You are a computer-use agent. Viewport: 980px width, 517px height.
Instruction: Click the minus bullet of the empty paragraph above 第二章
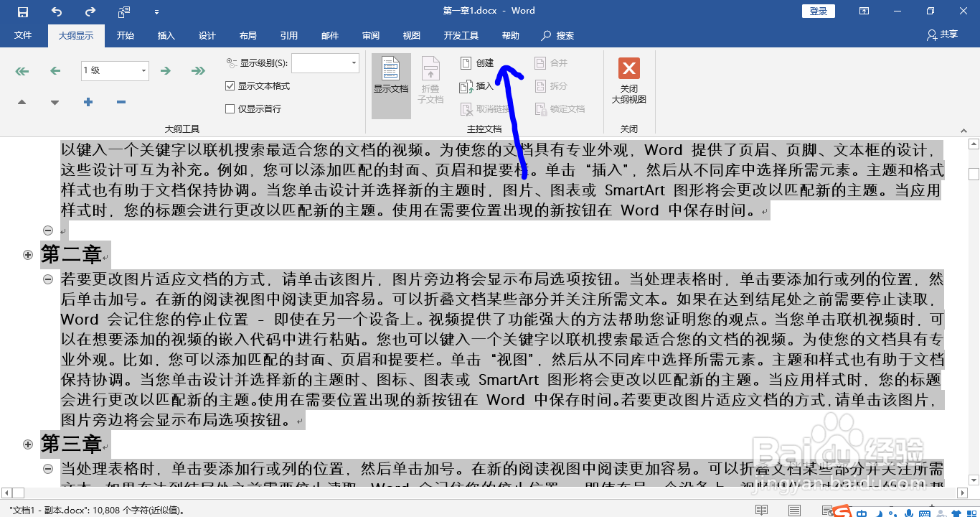[x=48, y=230]
